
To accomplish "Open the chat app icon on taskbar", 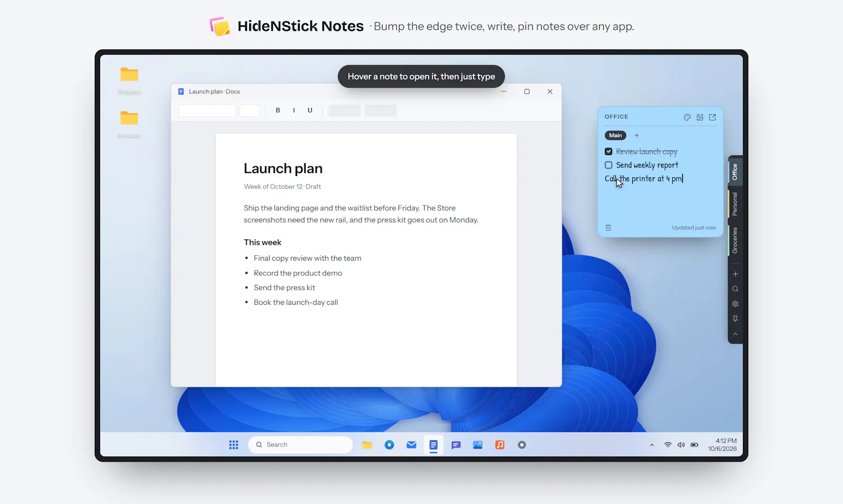I will click(x=456, y=445).
